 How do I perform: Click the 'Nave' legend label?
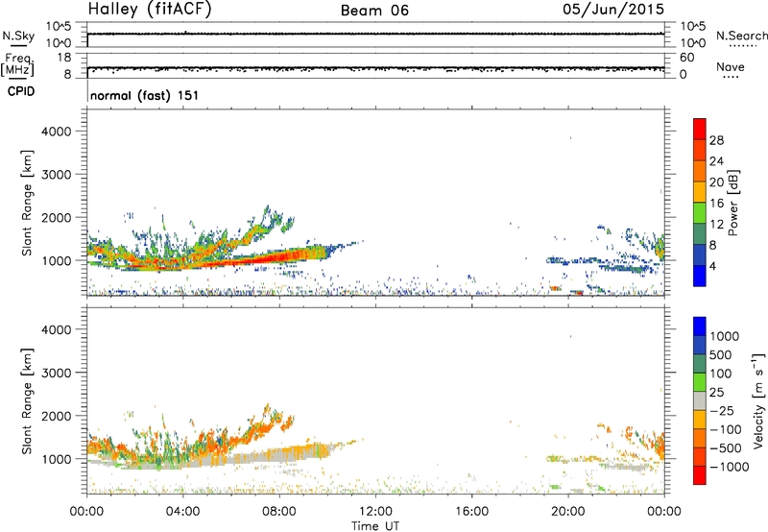click(731, 67)
